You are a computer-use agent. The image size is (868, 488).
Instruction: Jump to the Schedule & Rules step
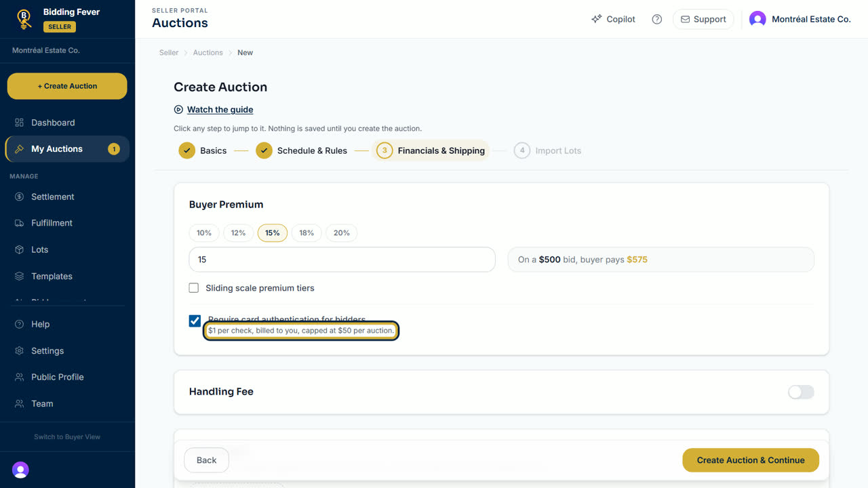pos(302,150)
